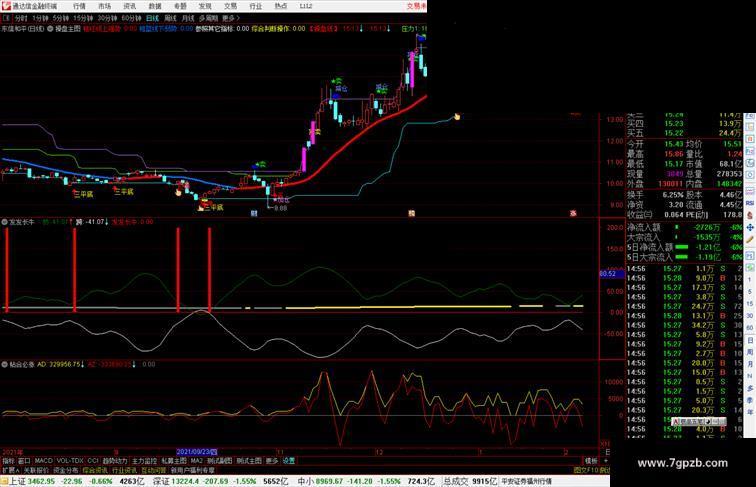
Task: Open the 多周期 multi-period view
Action: pyautogui.click(x=208, y=18)
